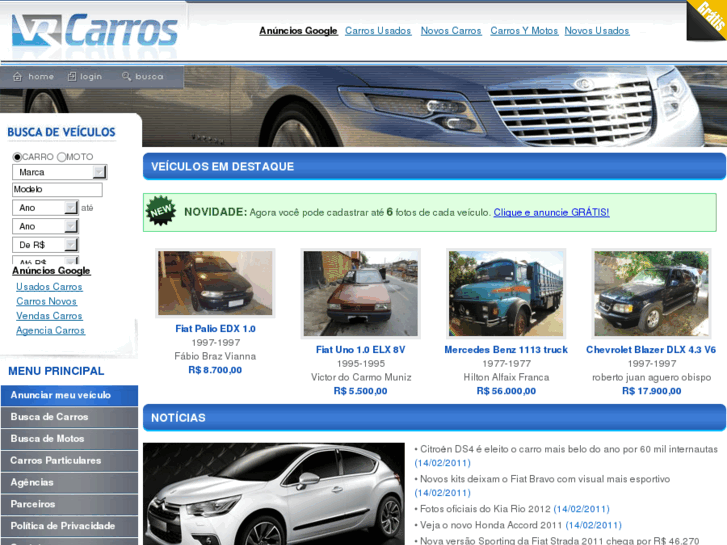
Task: Open Parceiros menu item
Action: click(x=70, y=504)
